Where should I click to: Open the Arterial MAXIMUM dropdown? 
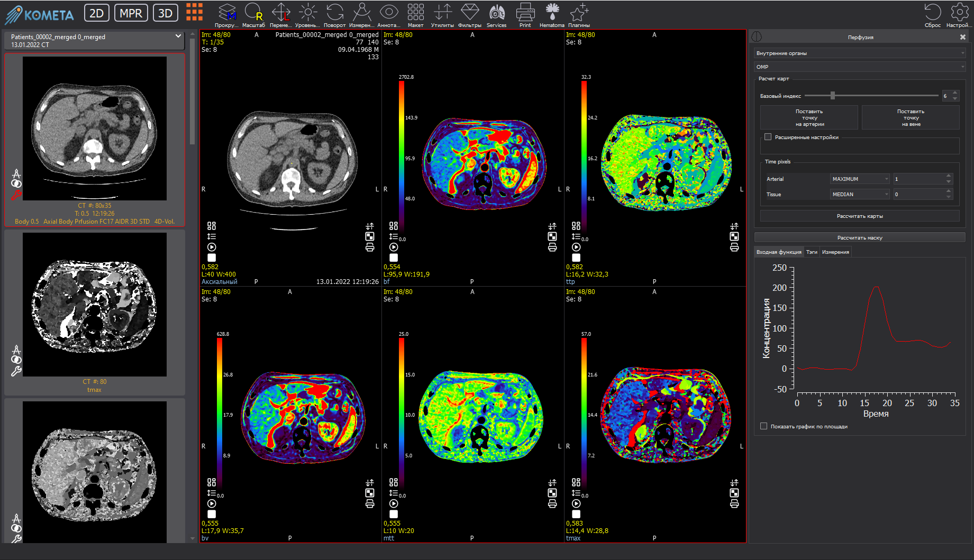[860, 179]
